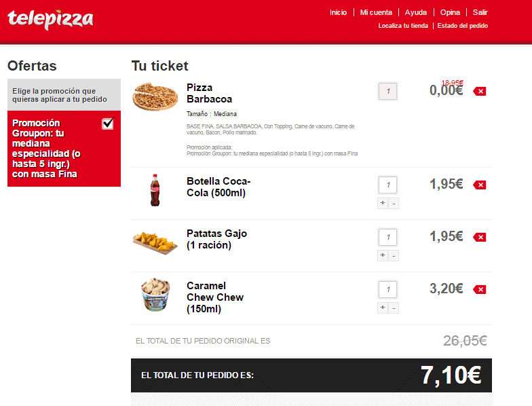Viewport: 532px width, 406px height.
Task: Go to Mi cuenta
Action: coord(376,12)
